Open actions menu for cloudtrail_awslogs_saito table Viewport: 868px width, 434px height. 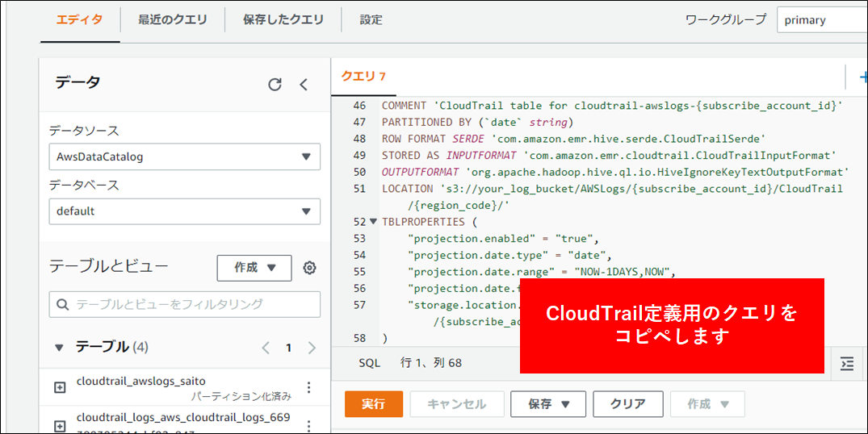pyautogui.click(x=307, y=387)
